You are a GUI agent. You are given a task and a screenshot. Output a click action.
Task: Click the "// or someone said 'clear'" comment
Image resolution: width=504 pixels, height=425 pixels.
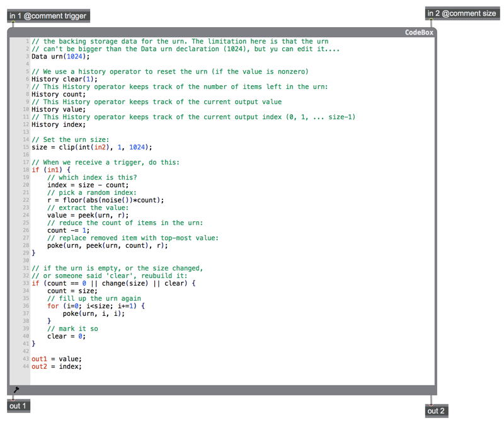pyautogui.click(x=109, y=276)
